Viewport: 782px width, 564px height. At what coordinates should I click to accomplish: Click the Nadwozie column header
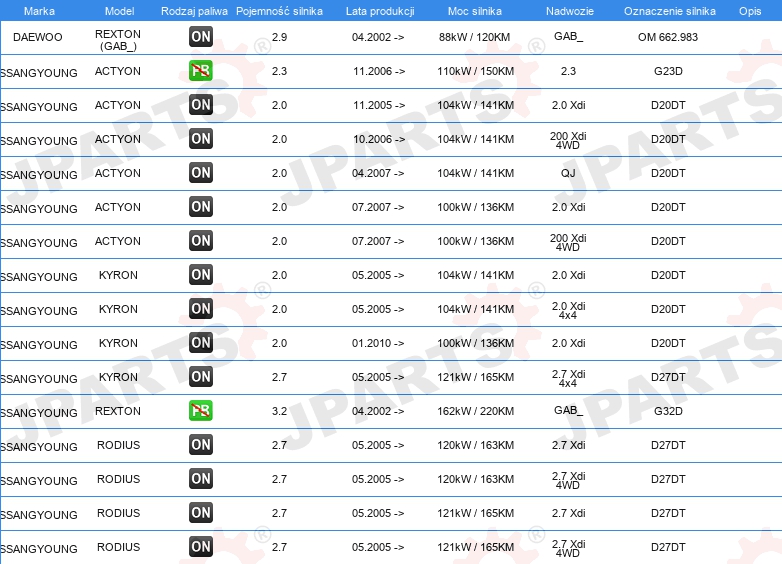coord(570,11)
